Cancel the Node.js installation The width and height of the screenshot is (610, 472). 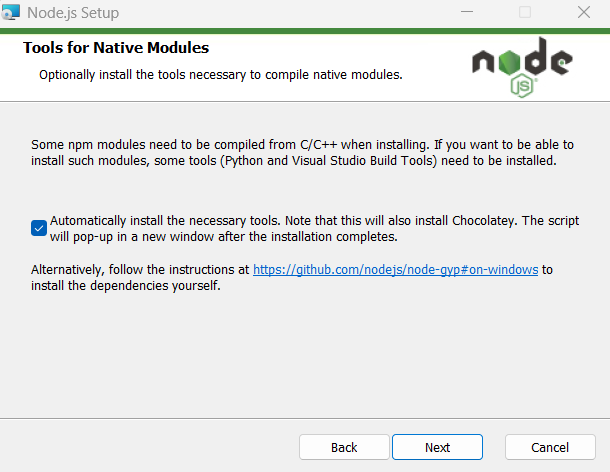tap(550, 447)
